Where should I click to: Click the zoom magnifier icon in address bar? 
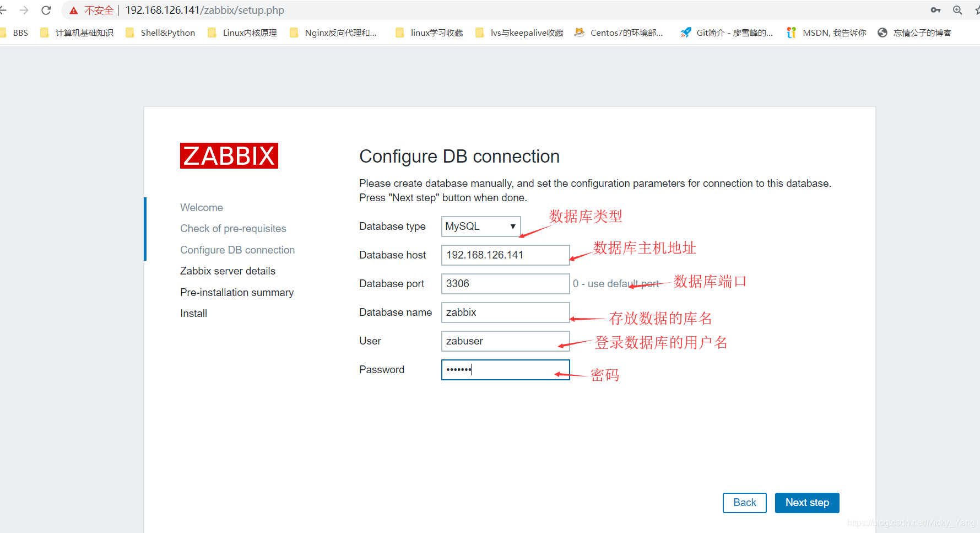[x=957, y=10]
